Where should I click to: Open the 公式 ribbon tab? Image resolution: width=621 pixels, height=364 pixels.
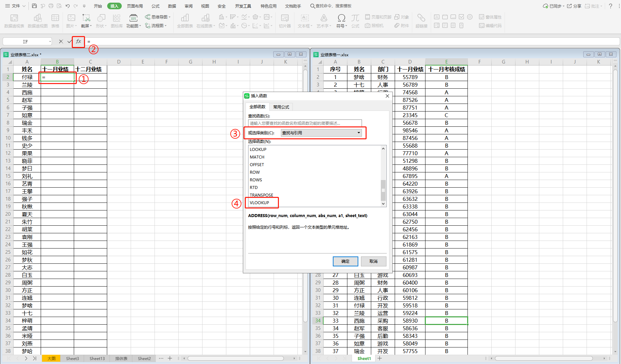pos(155,6)
